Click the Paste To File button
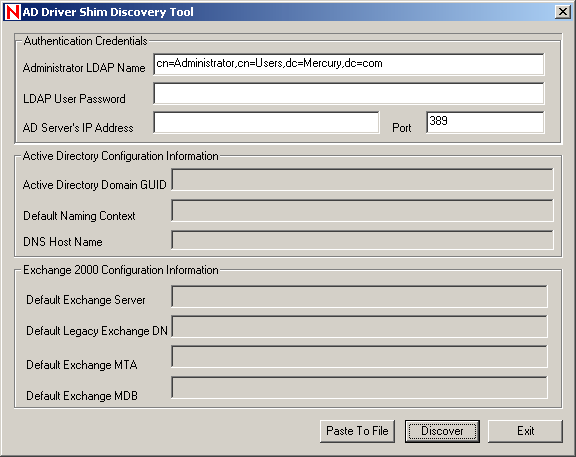This screenshot has height=457, width=576. pyautogui.click(x=357, y=431)
